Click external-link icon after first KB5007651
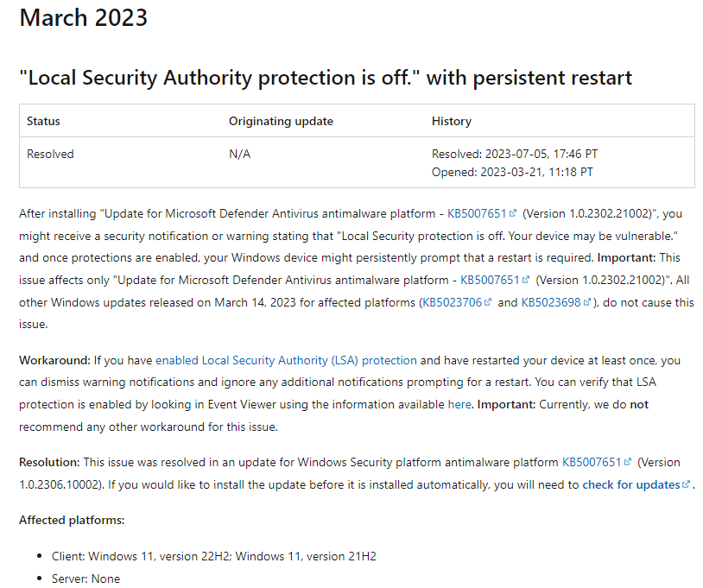The height and width of the screenshot is (588, 703). (x=513, y=213)
